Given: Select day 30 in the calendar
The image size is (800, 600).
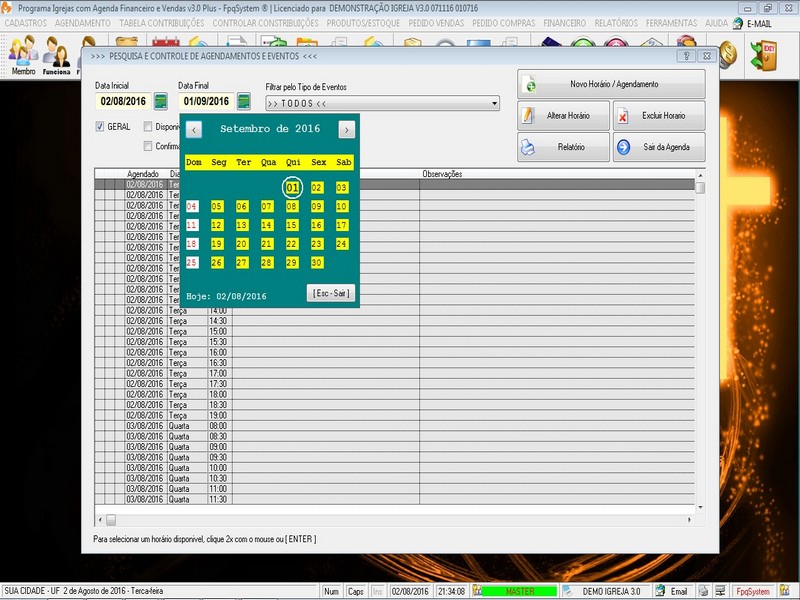Looking at the screenshot, I should point(317,263).
